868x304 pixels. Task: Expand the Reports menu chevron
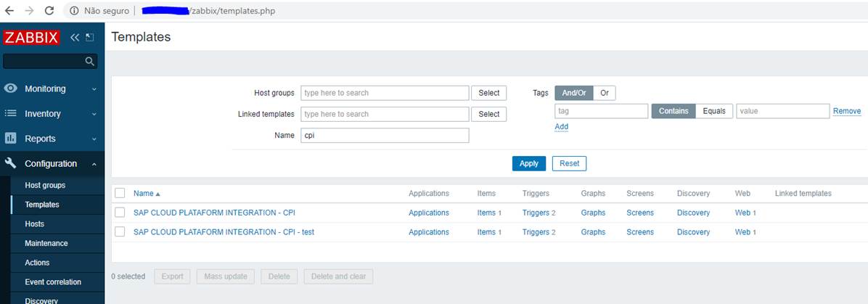[94, 139]
